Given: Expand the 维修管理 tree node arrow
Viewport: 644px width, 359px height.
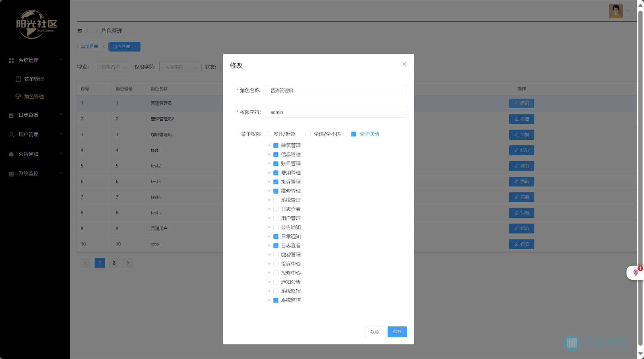Looking at the screenshot, I should (269, 191).
